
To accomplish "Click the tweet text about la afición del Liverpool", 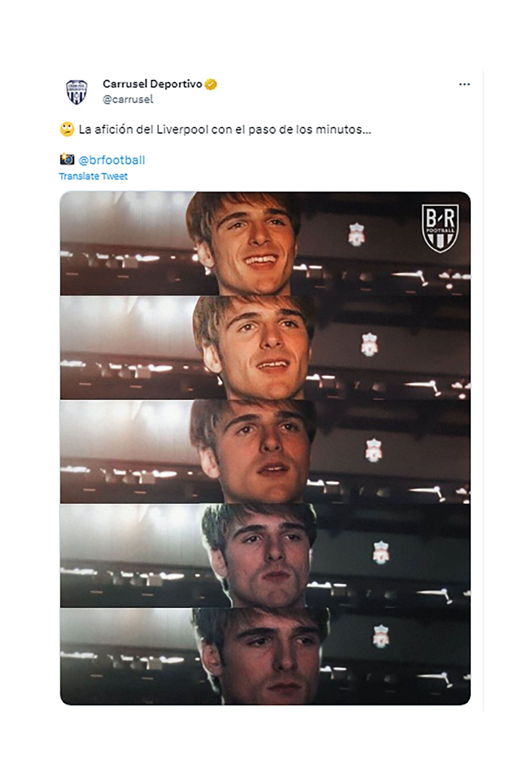I will coord(225,129).
